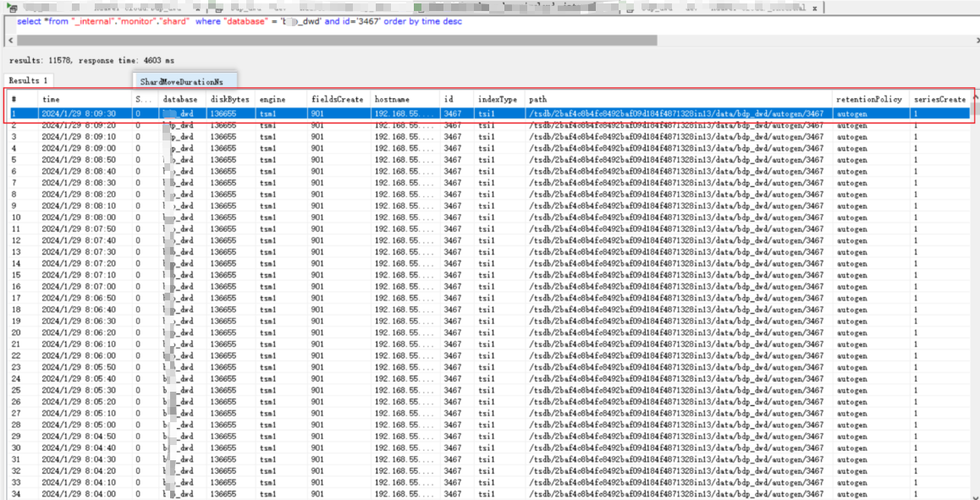This screenshot has height=500, width=980.
Task: Click fieldsCreate 901 in row 8:07:50
Action: click(x=317, y=228)
